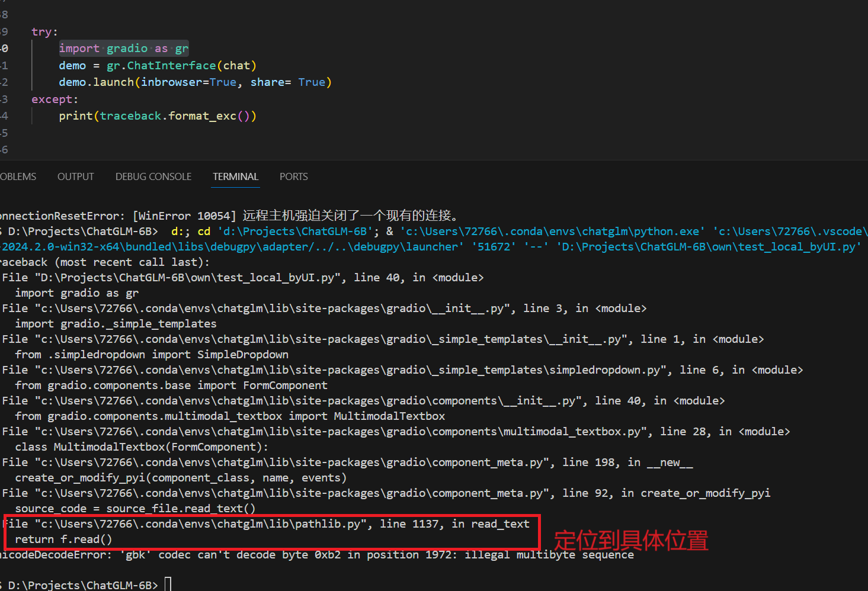Viewport: 868px width, 591px height.
Task: Click the demo.launch(inbrowser=True) code line
Action: pyautogui.click(x=194, y=82)
